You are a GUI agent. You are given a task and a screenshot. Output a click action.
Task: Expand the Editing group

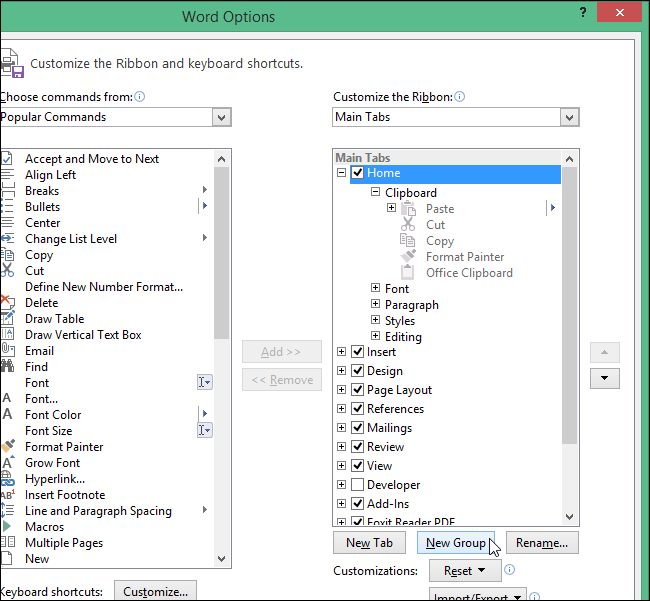375,336
